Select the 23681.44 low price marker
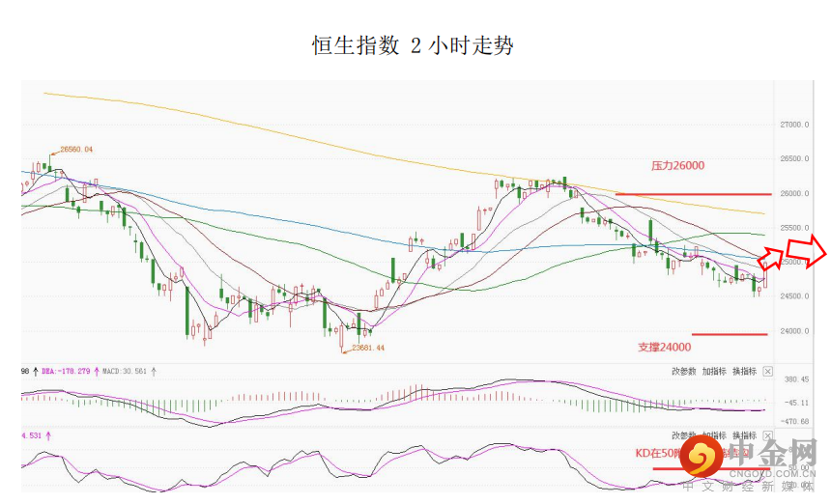The height and width of the screenshot is (504, 831). (368, 348)
